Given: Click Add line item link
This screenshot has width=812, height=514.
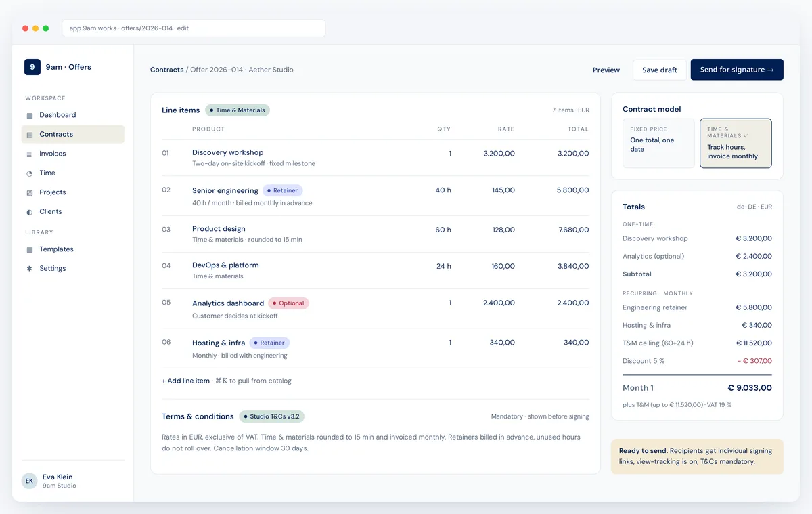Looking at the screenshot, I should pos(185,381).
